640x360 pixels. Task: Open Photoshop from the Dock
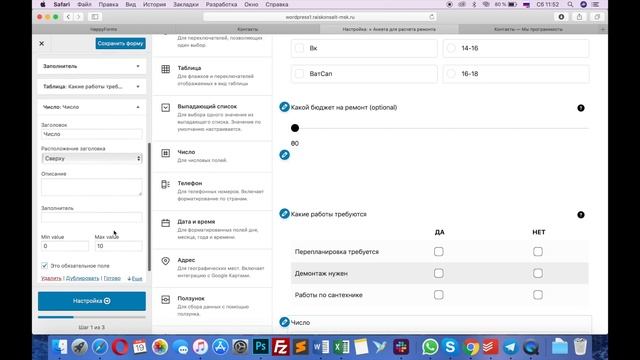pos(260,347)
